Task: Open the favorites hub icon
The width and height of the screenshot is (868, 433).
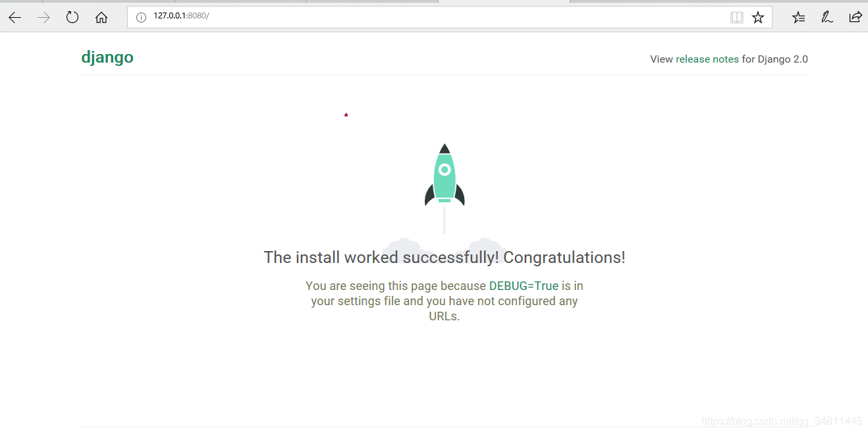Action: 798,18
